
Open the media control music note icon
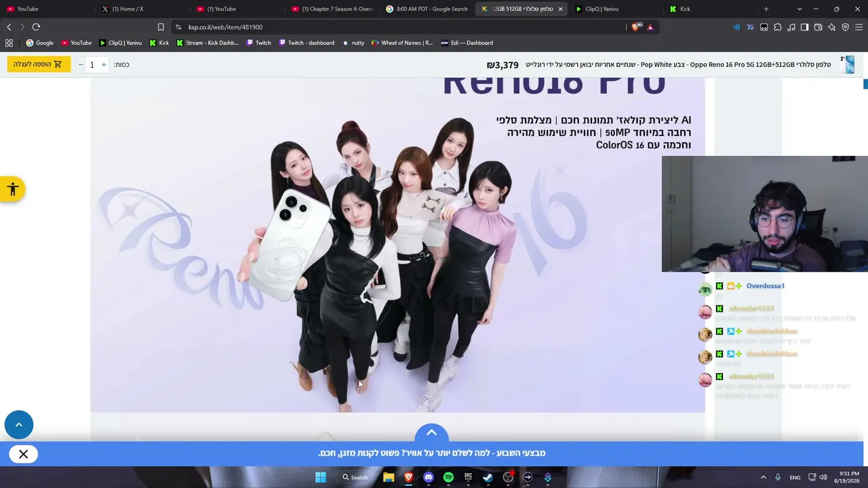[x=791, y=27]
